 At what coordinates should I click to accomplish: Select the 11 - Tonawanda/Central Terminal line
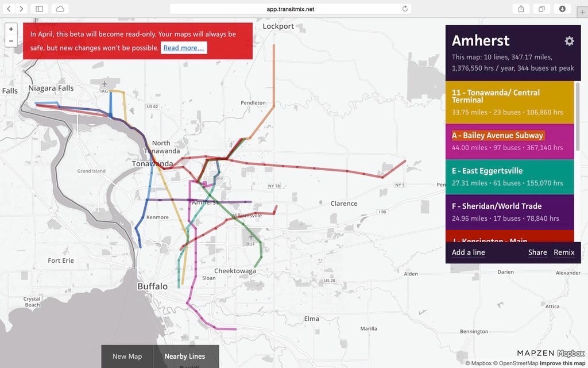tap(510, 102)
